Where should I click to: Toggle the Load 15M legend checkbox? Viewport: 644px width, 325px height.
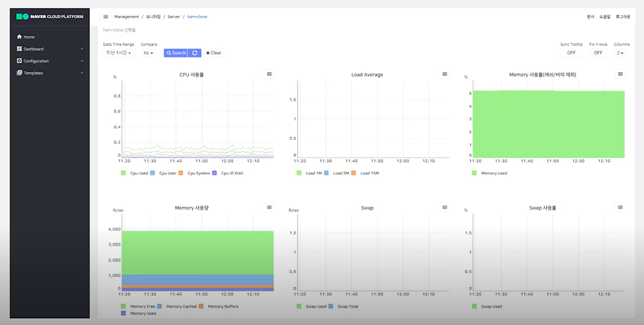[x=353, y=173]
